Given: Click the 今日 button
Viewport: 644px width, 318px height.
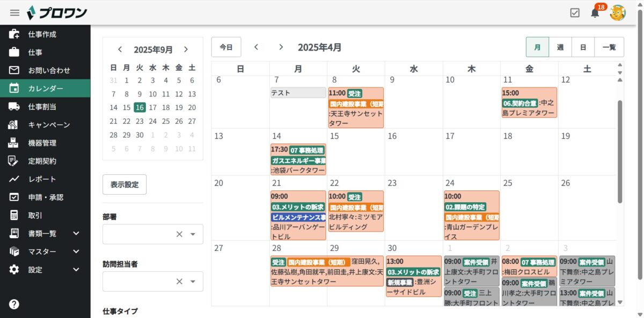Looking at the screenshot, I should coord(226,47).
